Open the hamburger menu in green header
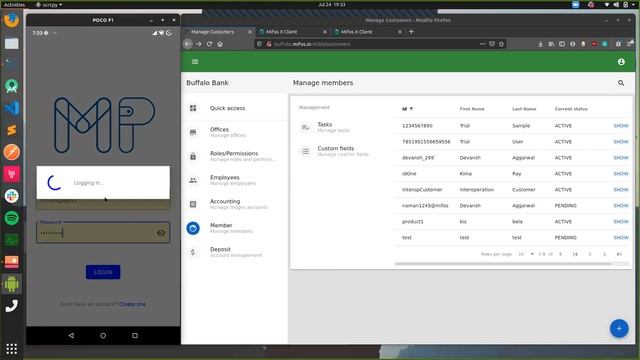 [x=195, y=62]
